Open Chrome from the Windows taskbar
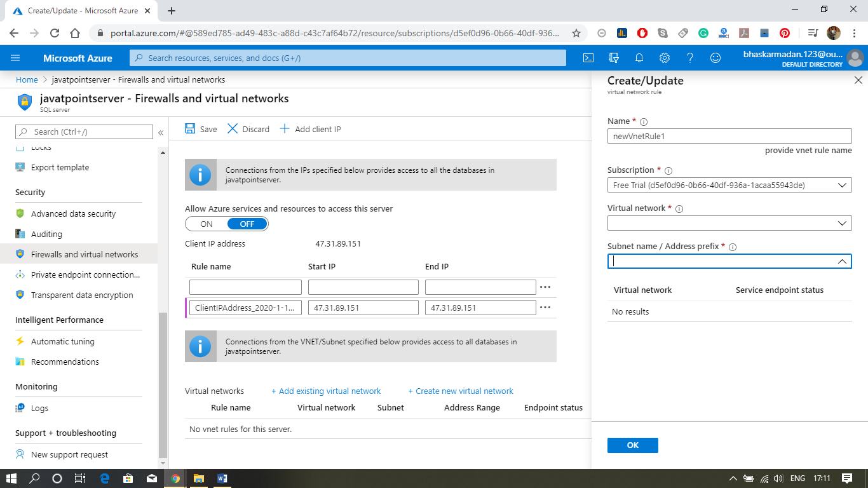This screenshot has height=488, width=868. click(x=175, y=478)
